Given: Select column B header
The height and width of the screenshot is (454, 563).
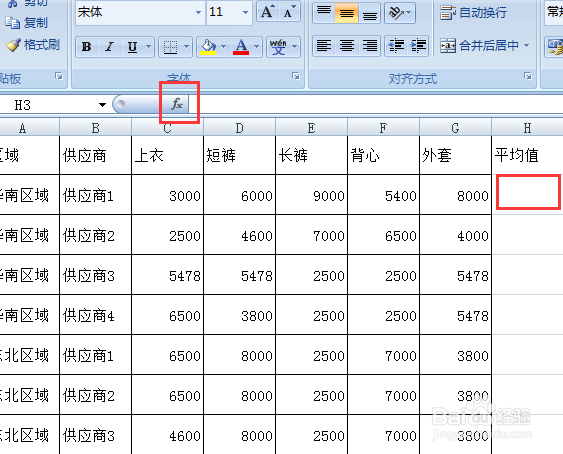Looking at the screenshot, I should [96, 128].
